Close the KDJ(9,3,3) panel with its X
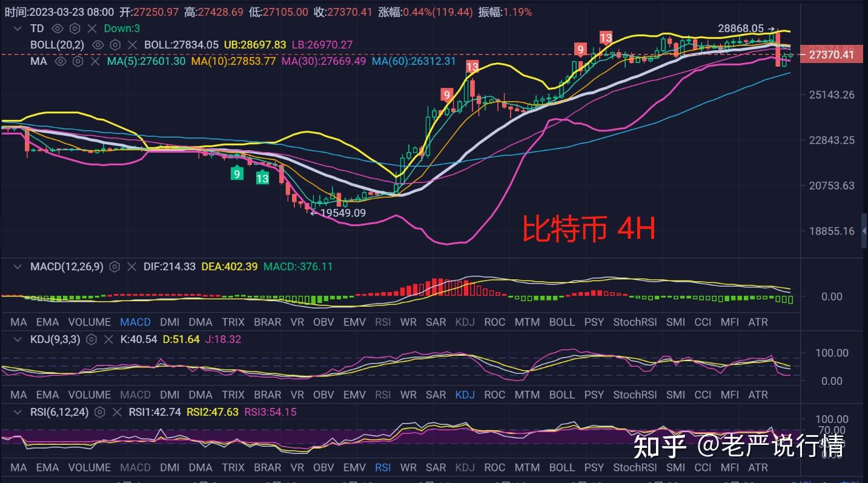This screenshot has width=868, height=483. [x=108, y=339]
